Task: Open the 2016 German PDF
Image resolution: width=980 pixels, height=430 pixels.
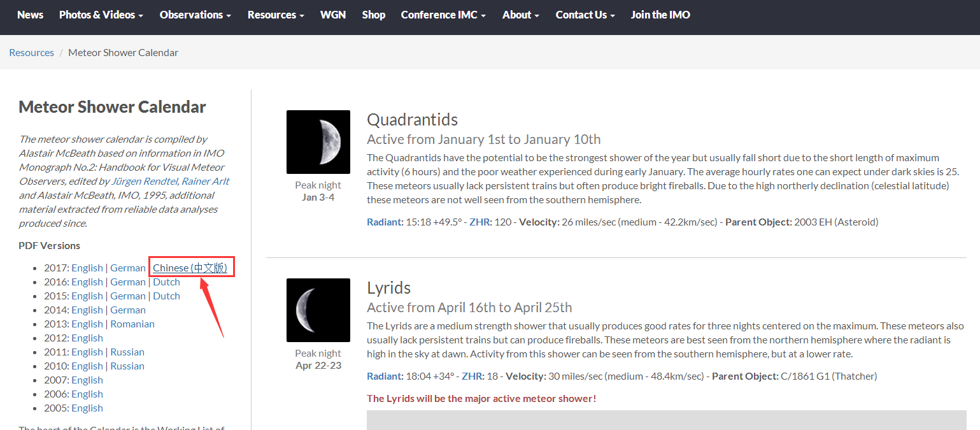Action: click(128, 282)
